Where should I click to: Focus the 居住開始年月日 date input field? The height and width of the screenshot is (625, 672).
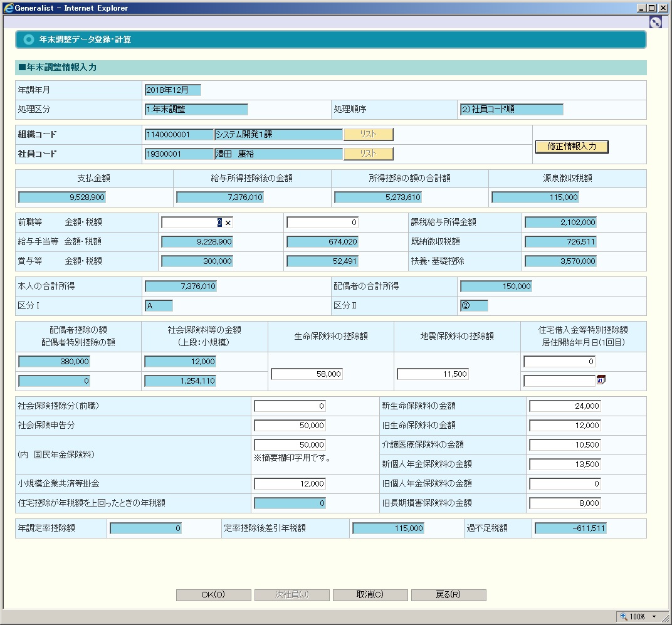(559, 381)
